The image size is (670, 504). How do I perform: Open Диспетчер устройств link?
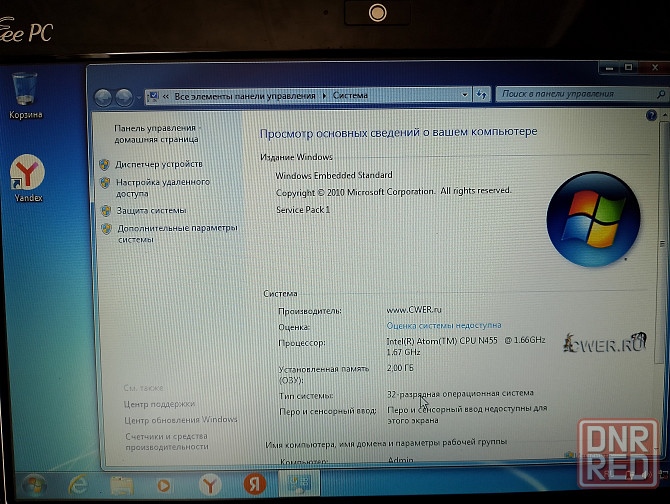coord(159,164)
